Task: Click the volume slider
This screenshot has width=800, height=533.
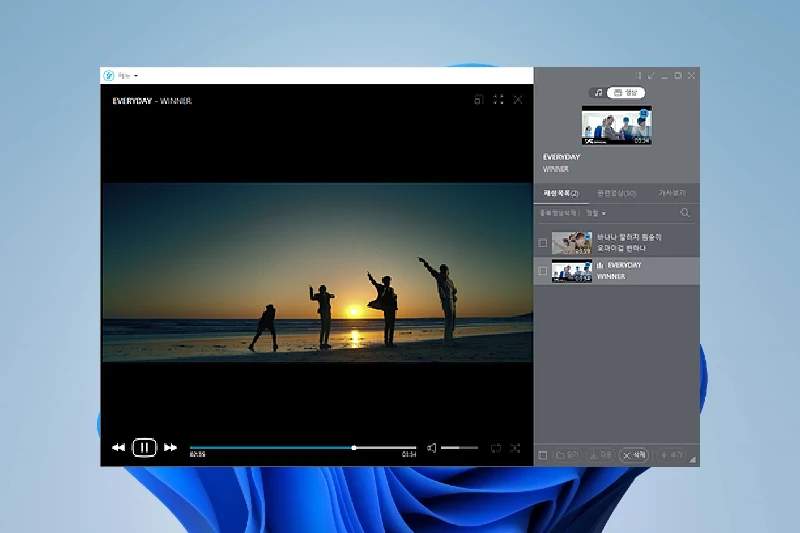Action: coord(459,448)
